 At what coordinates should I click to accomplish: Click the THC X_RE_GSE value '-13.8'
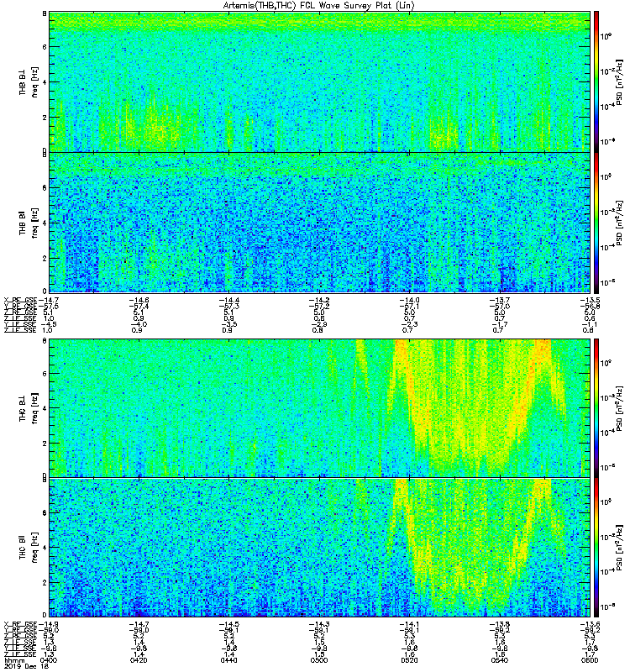pos(500,624)
